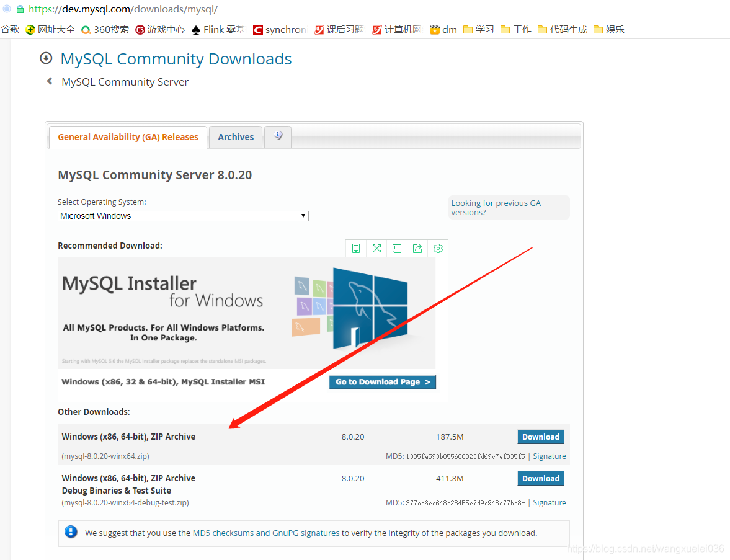
Task: Click the share icon above the MySQL Installer banner
Action: tap(417, 247)
